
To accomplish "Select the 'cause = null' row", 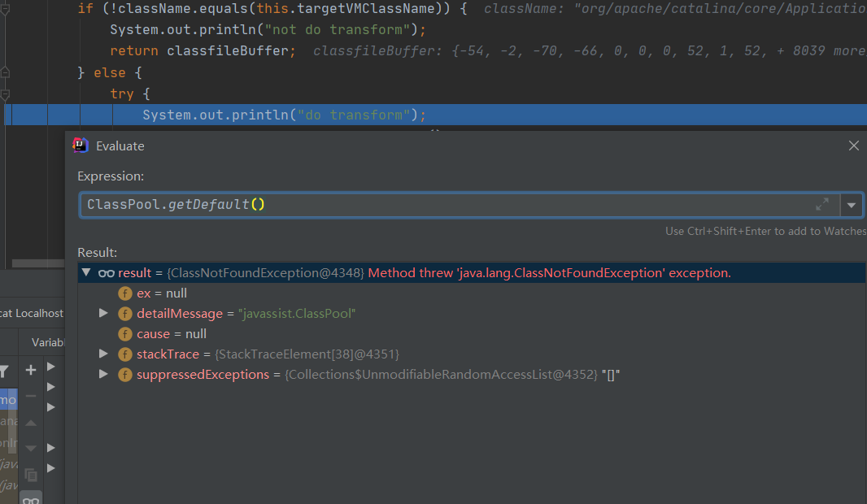I will (x=472, y=334).
